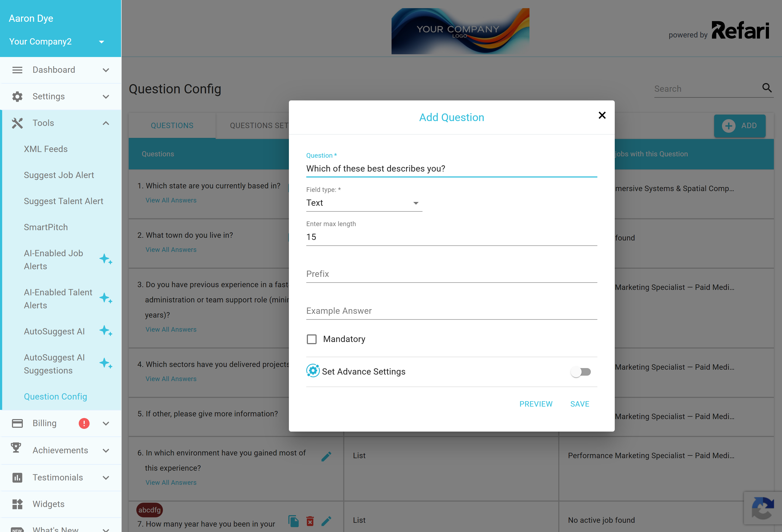Enable the Set Advance Settings toggle
782x532 pixels.
581,372
